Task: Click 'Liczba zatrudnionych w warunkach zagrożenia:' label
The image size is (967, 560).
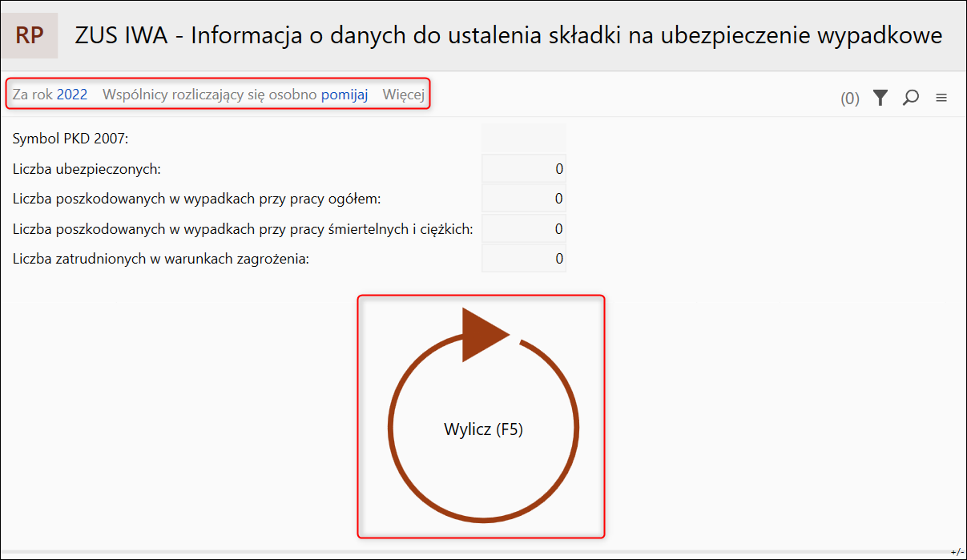Action: pos(161,259)
